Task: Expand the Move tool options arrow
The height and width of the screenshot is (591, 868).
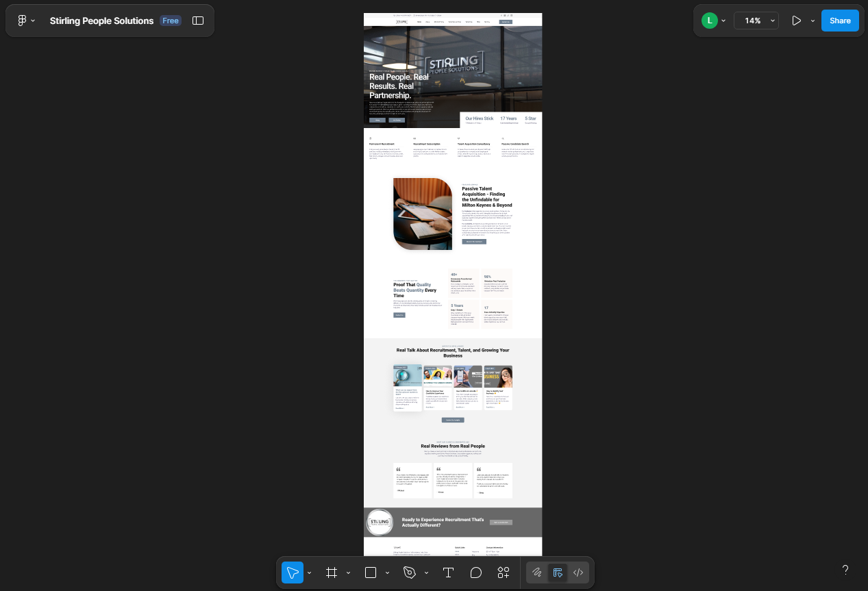Action: coord(310,573)
